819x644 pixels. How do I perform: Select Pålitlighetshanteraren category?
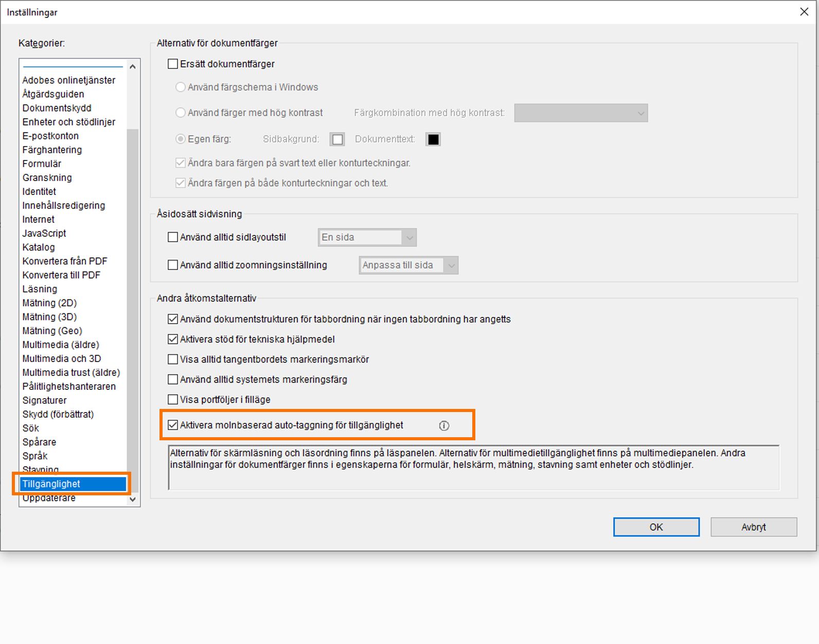69,386
